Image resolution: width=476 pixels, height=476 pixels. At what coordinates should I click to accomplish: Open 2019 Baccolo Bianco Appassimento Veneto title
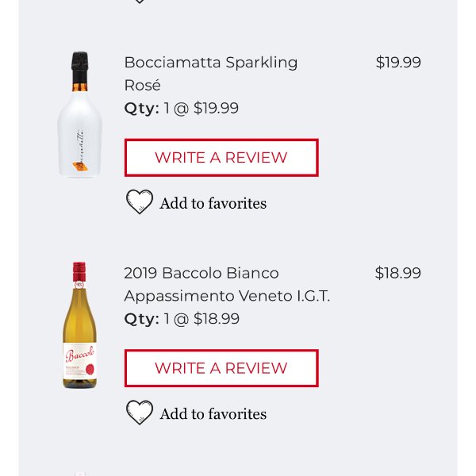[227, 285]
